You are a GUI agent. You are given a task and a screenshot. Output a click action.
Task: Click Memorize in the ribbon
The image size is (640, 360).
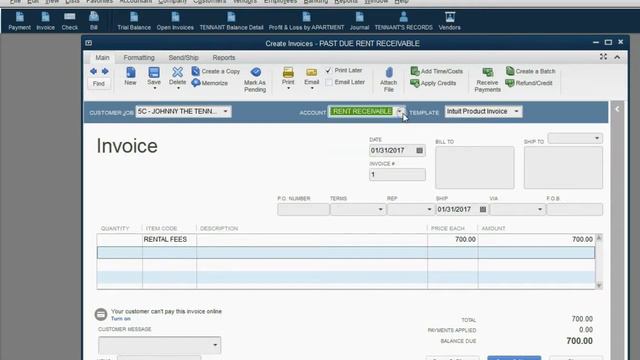[x=209, y=83]
